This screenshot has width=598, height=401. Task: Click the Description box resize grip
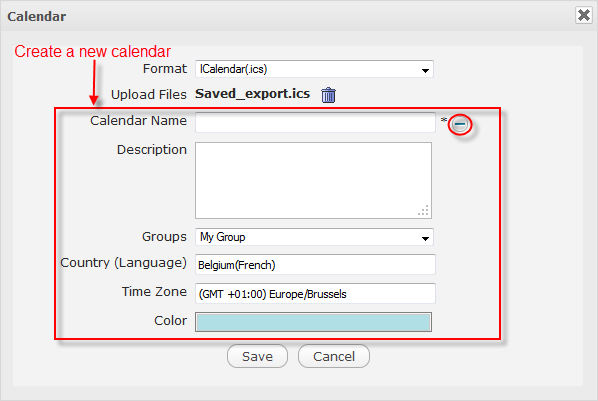click(423, 211)
